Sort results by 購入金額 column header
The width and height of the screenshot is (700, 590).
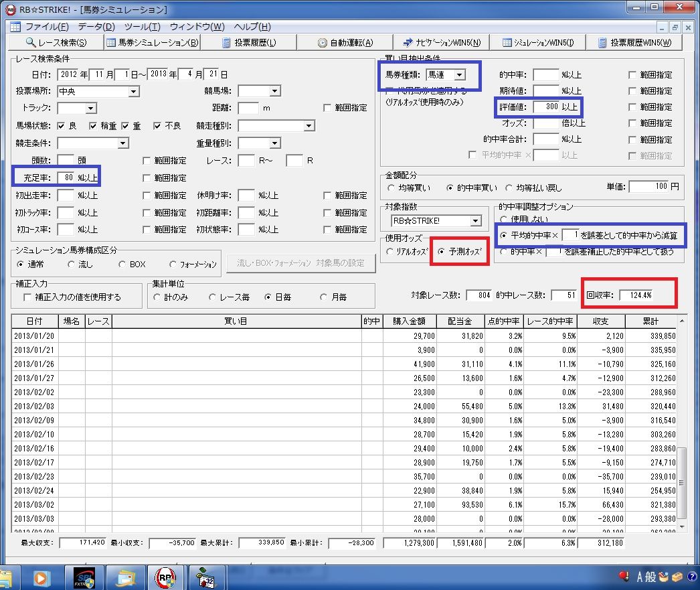point(410,321)
